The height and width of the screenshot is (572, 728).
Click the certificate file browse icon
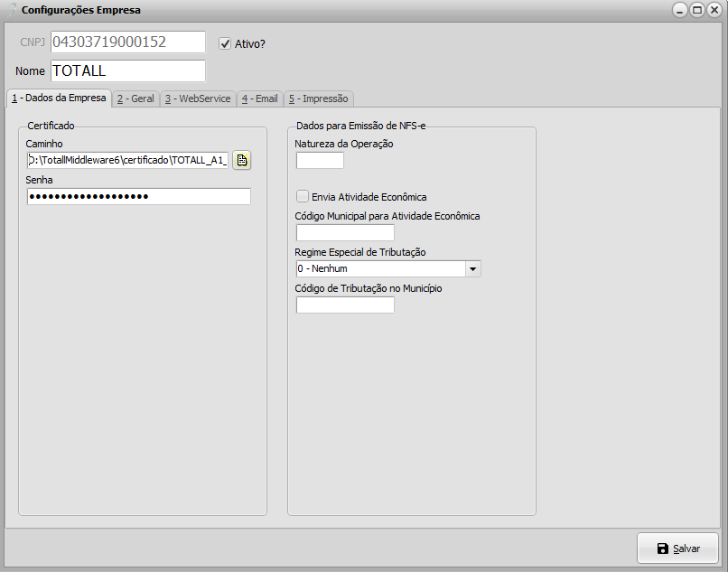pyautogui.click(x=241, y=160)
